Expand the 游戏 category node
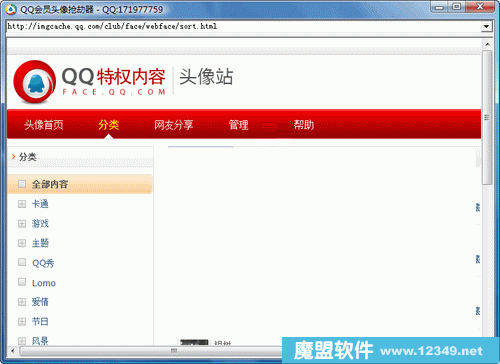 pyautogui.click(x=22, y=224)
